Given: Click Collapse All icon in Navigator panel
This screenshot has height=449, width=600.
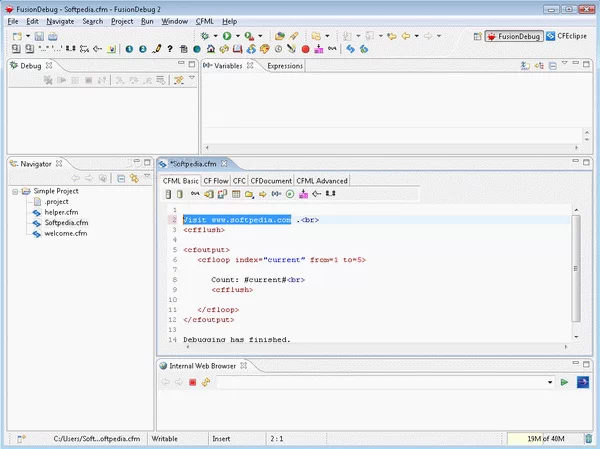Looking at the screenshot, I should (x=121, y=178).
